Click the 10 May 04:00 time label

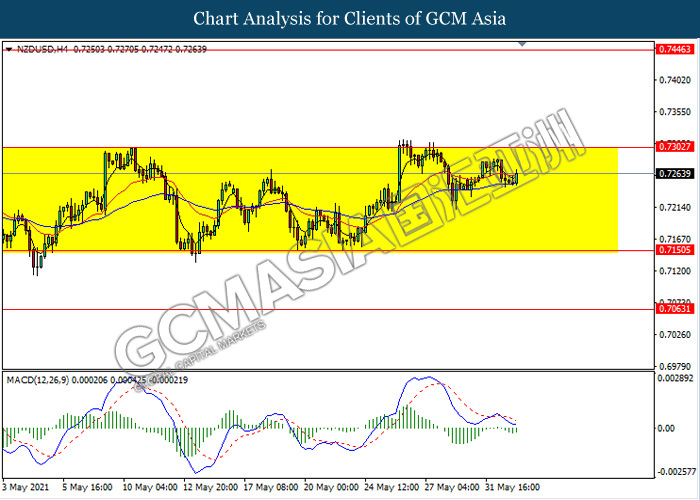pos(150,487)
